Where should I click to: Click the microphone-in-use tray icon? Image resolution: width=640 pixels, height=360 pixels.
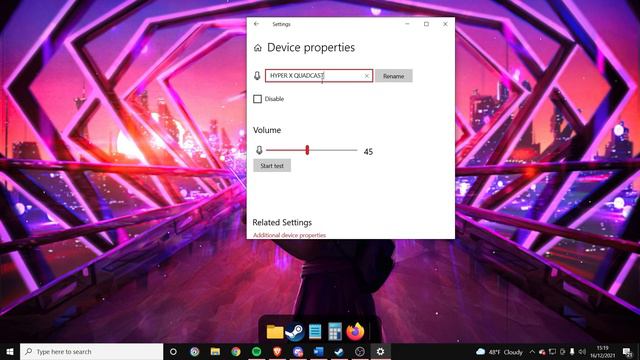coord(572,352)
